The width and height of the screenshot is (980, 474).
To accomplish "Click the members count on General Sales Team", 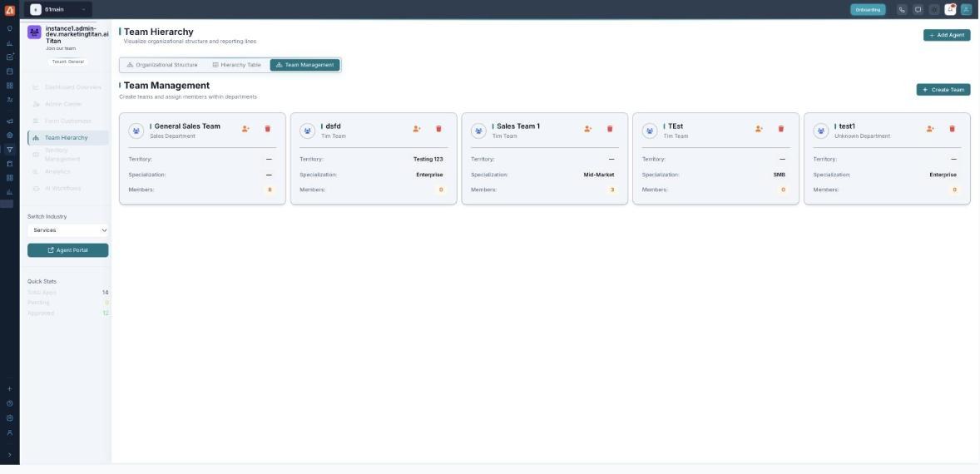I will coord(270,190).
